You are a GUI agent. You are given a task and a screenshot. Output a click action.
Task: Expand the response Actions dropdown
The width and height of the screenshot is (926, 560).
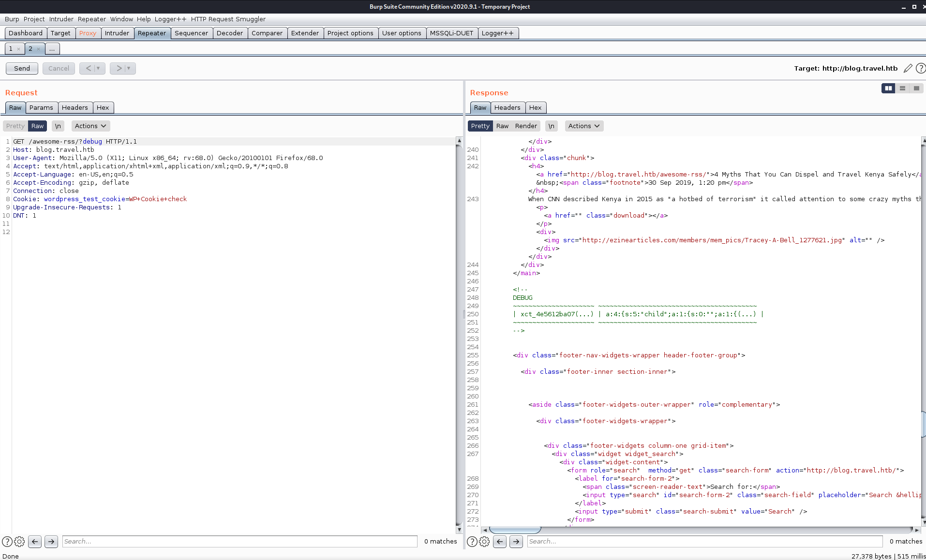click(584, 126)
